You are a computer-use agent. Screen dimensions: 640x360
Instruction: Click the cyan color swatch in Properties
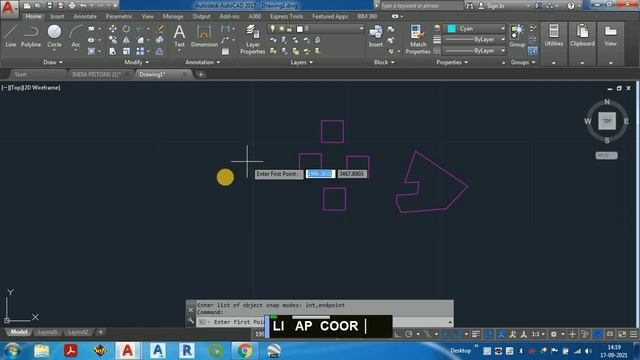451,29
